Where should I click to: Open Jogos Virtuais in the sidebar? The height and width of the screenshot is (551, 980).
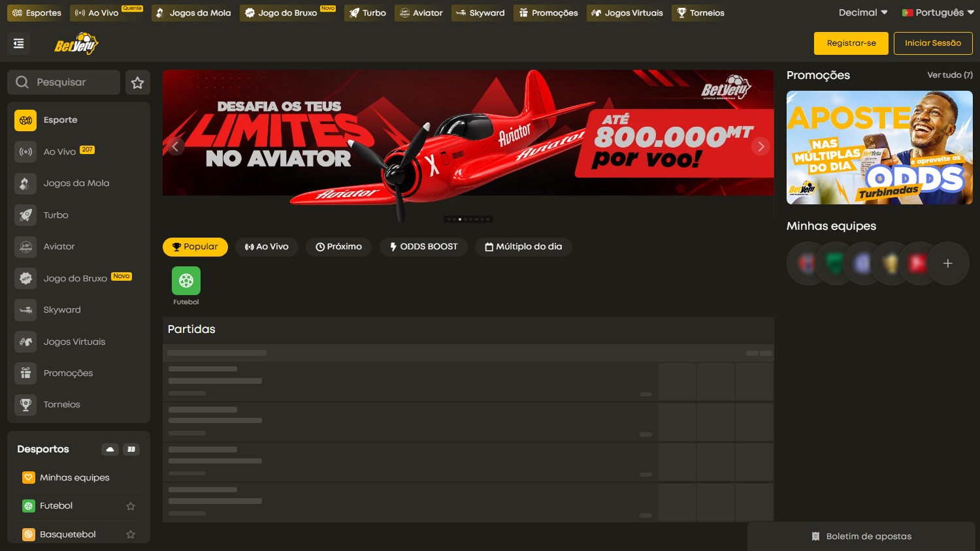78,341
